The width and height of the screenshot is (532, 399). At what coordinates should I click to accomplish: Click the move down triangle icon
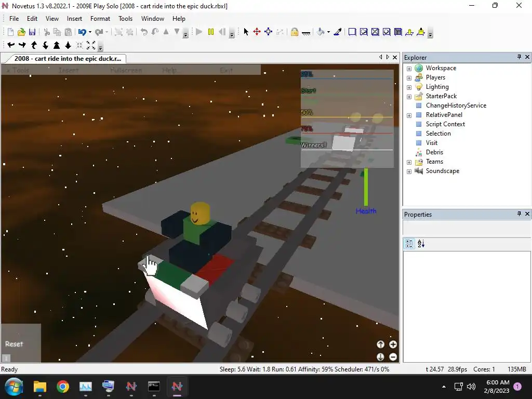177,32
